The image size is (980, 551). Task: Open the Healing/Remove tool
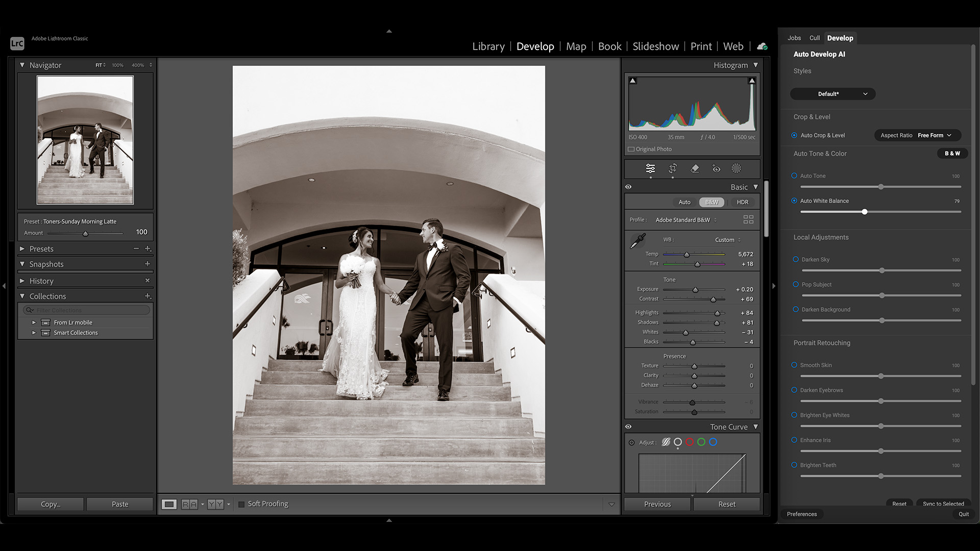[695, 168]
